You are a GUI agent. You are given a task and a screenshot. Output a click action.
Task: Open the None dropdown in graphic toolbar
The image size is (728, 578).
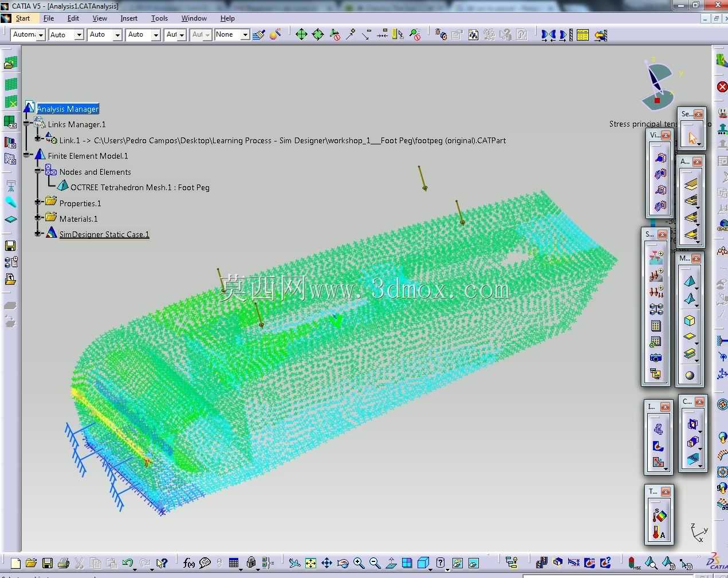231,35
